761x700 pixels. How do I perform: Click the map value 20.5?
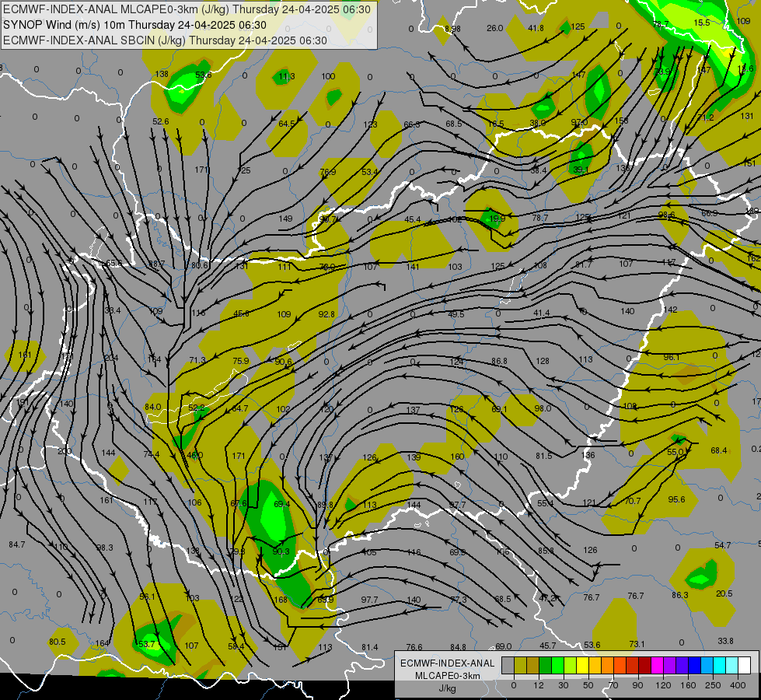724,593
